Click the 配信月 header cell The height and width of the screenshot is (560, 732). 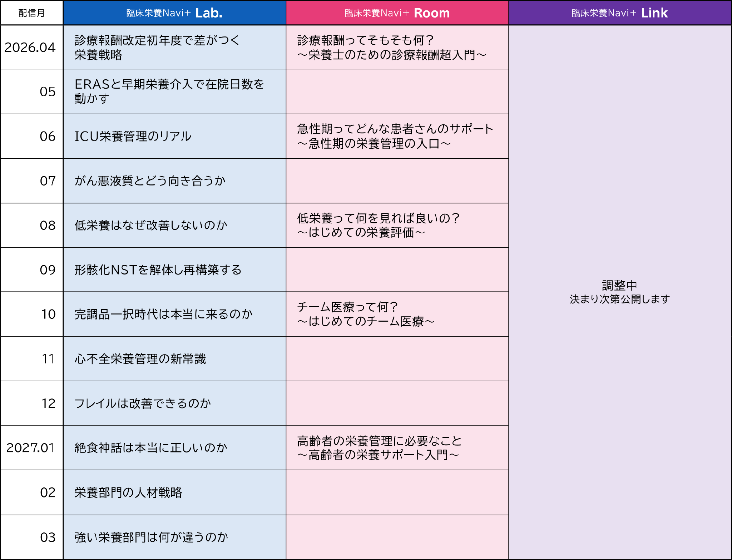(31, 13)
